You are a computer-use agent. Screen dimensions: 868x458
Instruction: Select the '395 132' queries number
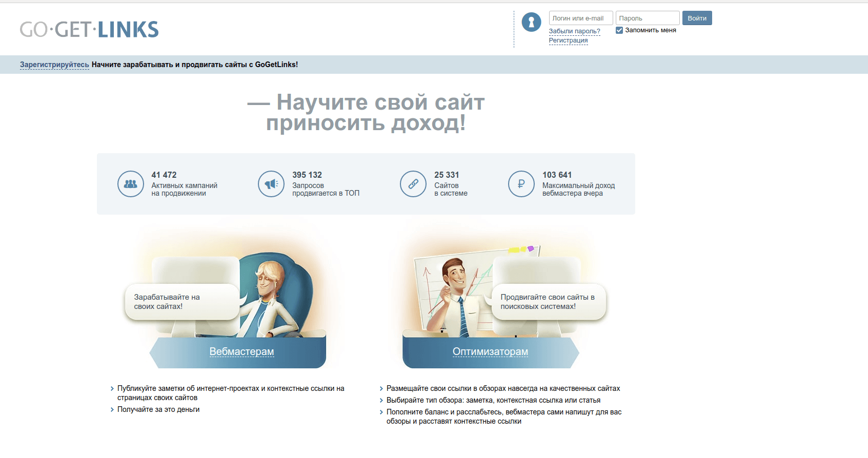pyautogui.click(x=307, y=175)
